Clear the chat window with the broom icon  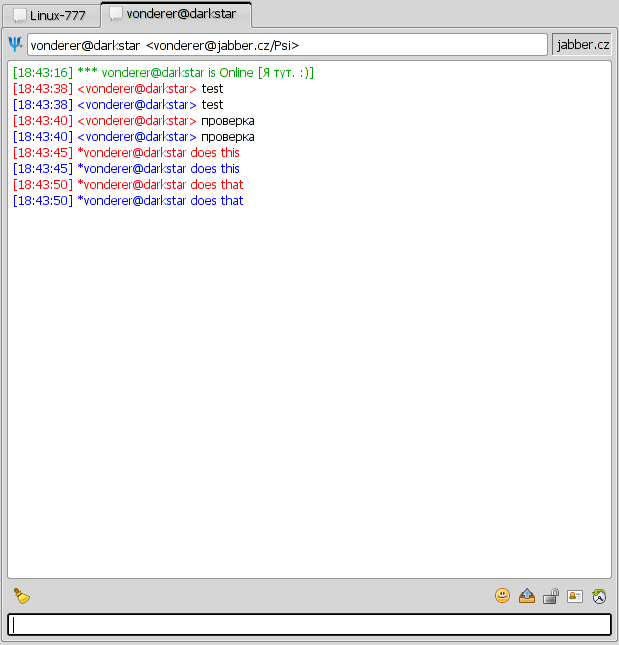coord(21,596)
